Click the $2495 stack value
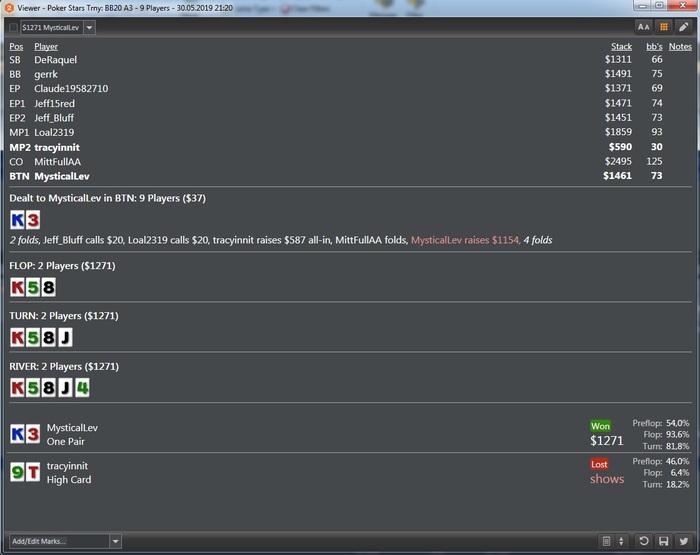Image resolution: width=700 pixels, height=555 pixels. (618, 161)
